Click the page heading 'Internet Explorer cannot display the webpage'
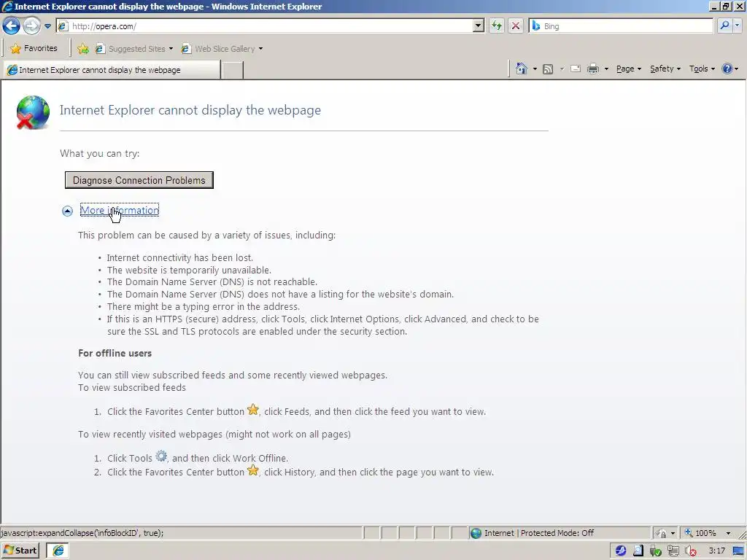Image resolution: width=747 pixels, height=560 pixels. point(190,110)
